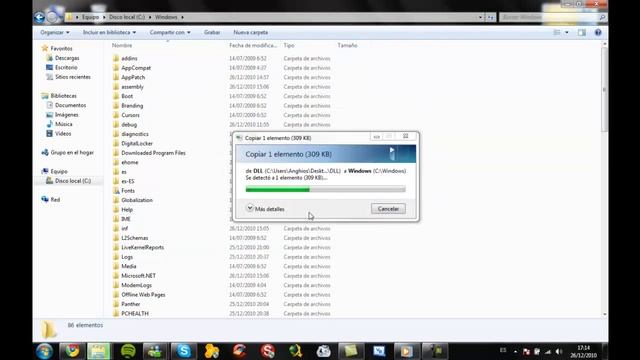Refresh the folder view button
640x360 pixels.
pos(490,17)
